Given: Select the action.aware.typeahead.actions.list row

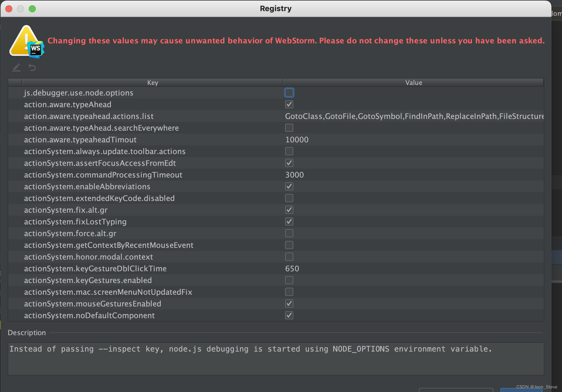Looking at the screenshot, I should (89, 116).
